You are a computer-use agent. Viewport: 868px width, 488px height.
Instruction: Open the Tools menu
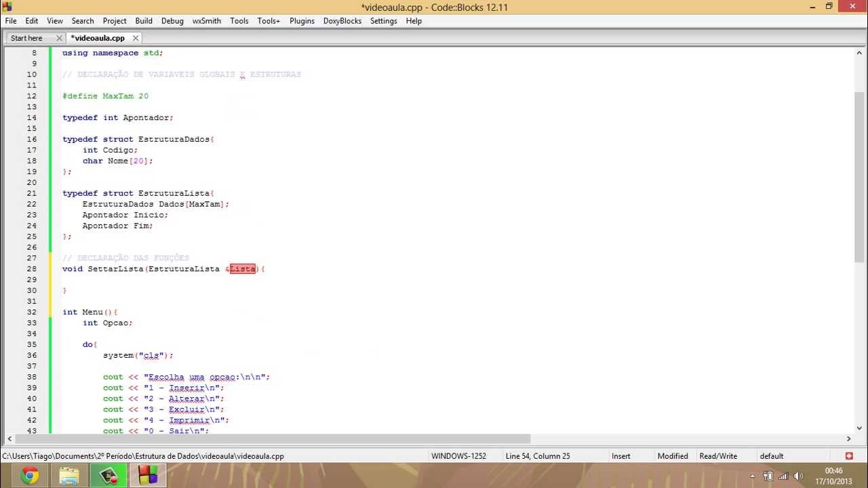pyautogui.click(x=239, y=21)
